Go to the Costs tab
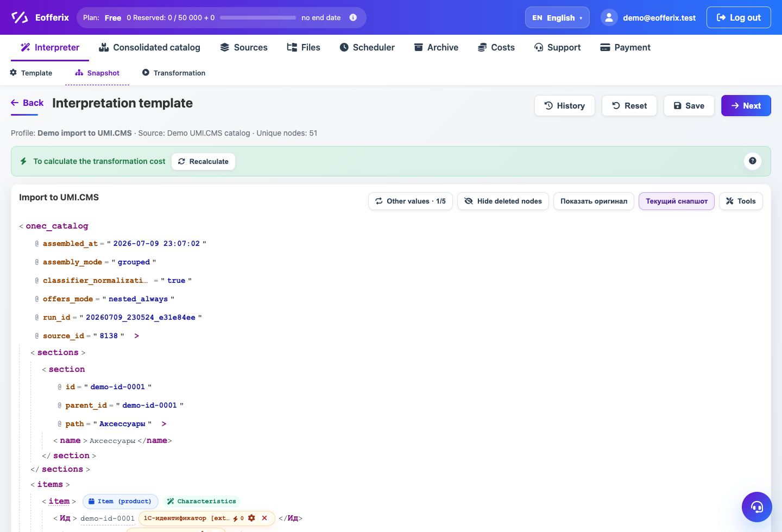Image resolution: width=782 pixels, height=532 pixels. (496, 47)
